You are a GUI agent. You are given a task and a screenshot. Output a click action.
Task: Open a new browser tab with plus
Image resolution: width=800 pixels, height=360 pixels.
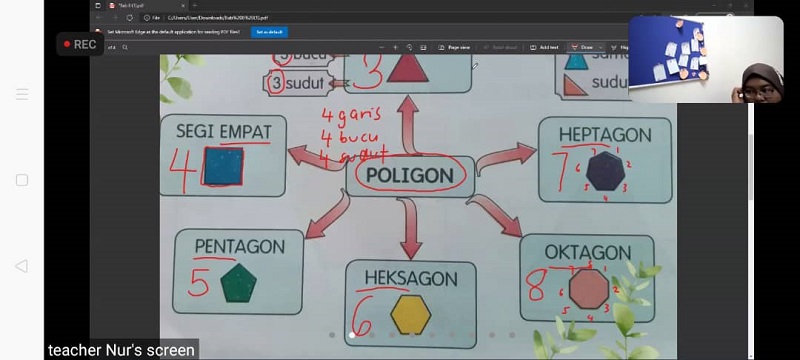(194, 6)
